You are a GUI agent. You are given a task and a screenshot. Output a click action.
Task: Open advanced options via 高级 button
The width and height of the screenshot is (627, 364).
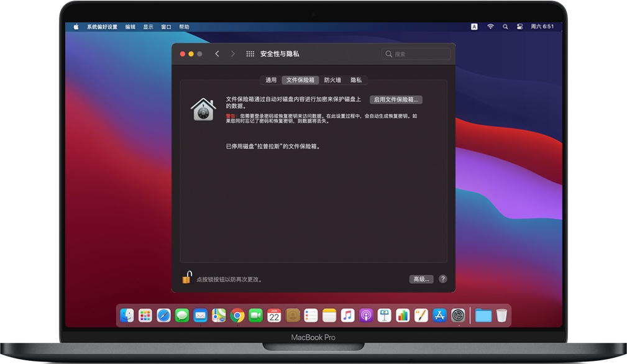tap(421, 279)
